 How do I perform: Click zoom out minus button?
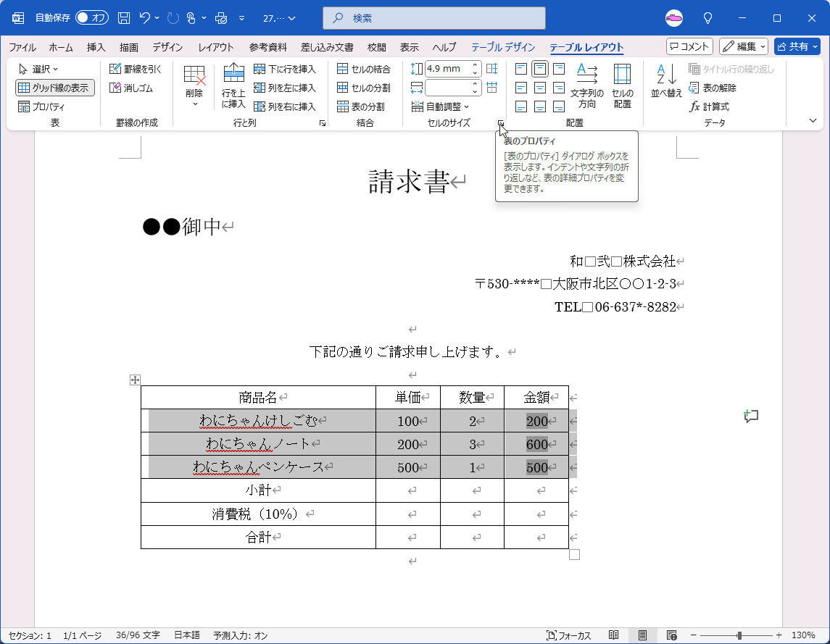click(694, 635)
